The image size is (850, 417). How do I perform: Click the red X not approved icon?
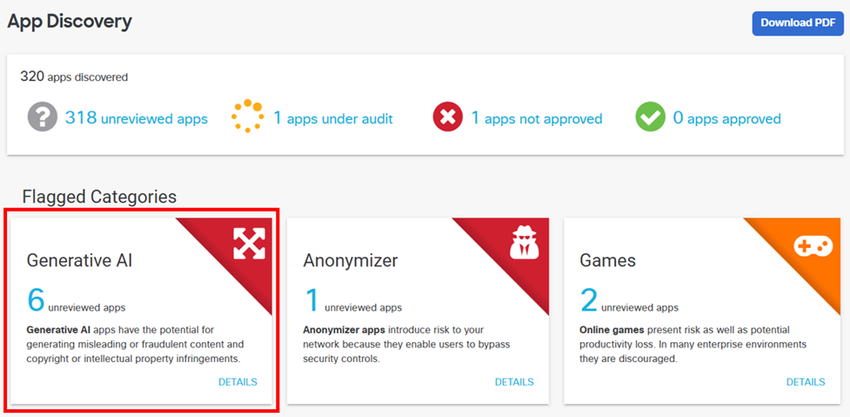447,118
